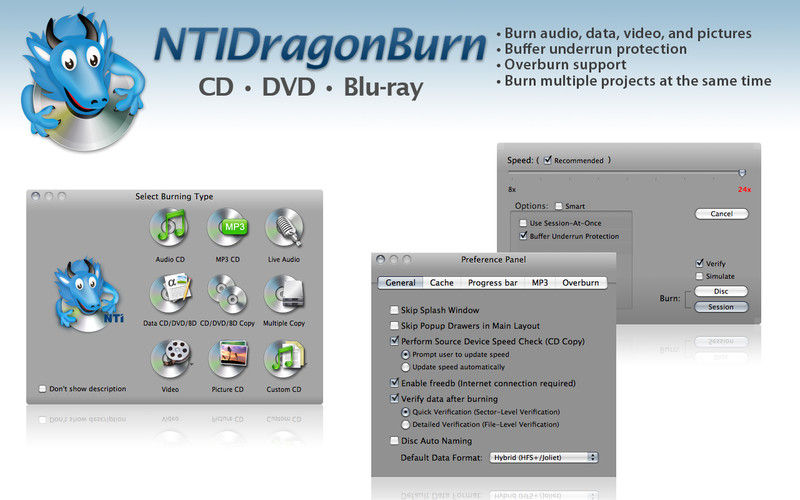Check Skip Splash Window
Viewport: 800px width, 500px height.
[x=394, y=310]
